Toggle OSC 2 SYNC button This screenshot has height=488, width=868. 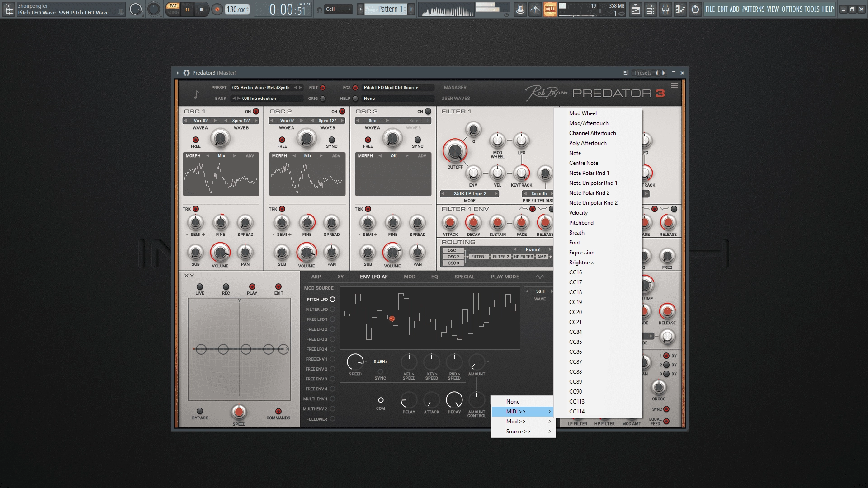pyautogui.click(x=332, y=140)
